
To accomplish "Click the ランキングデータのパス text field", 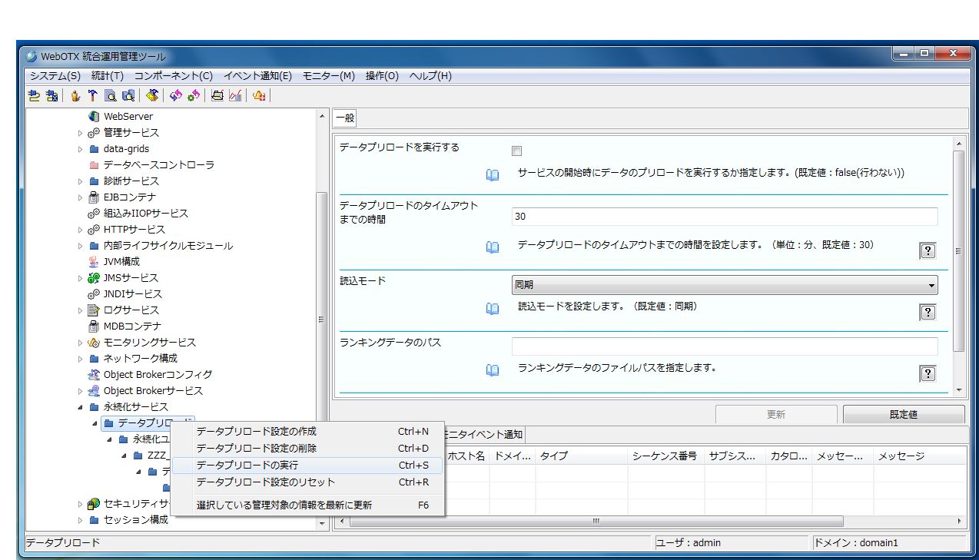I will 725,346.
